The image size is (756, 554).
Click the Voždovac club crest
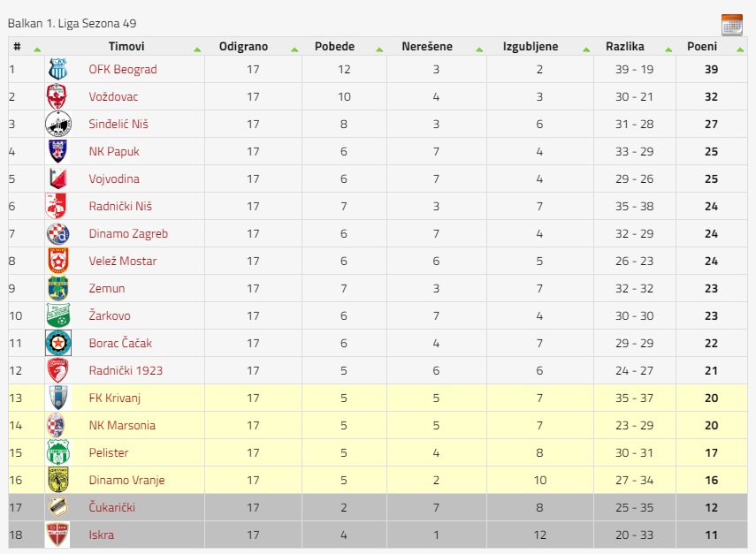tap(57, 96)
